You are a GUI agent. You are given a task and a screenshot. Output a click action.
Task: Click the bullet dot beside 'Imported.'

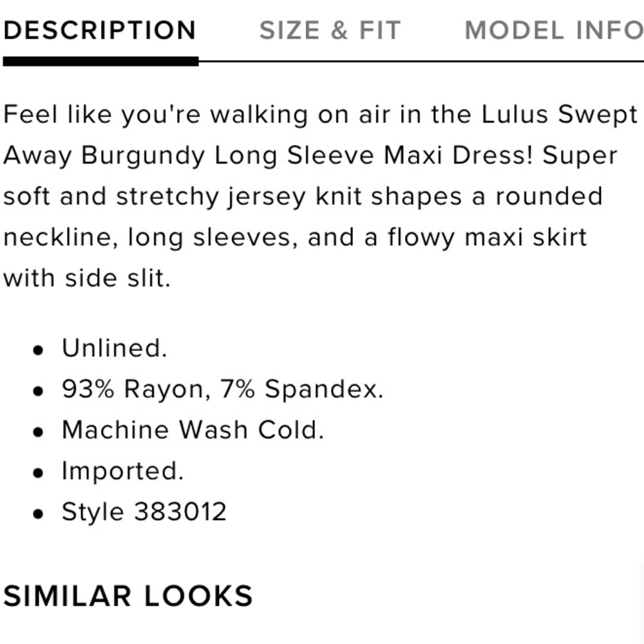[40, 473]
